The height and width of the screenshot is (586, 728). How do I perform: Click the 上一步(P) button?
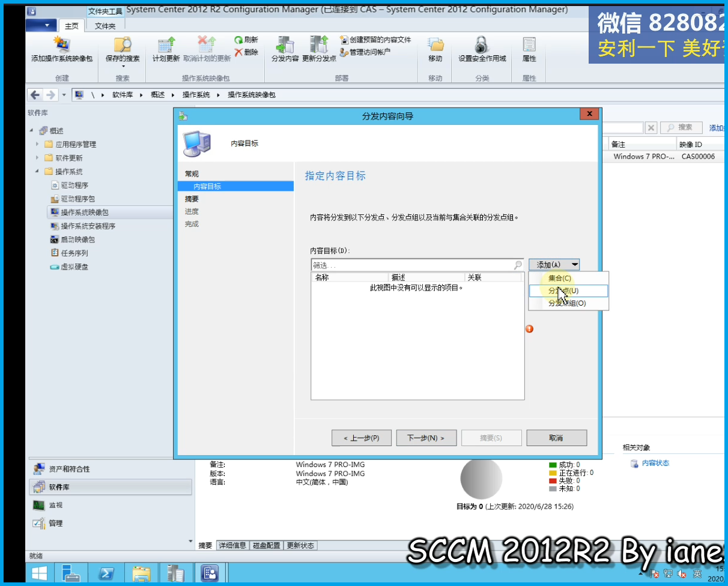(x=362, y=438)
